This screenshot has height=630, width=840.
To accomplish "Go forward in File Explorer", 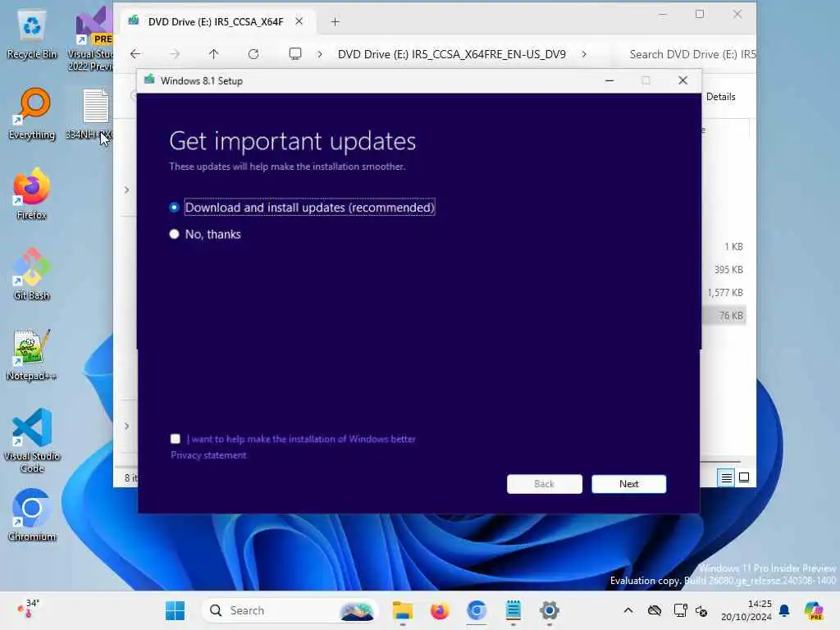I will 175,54.
